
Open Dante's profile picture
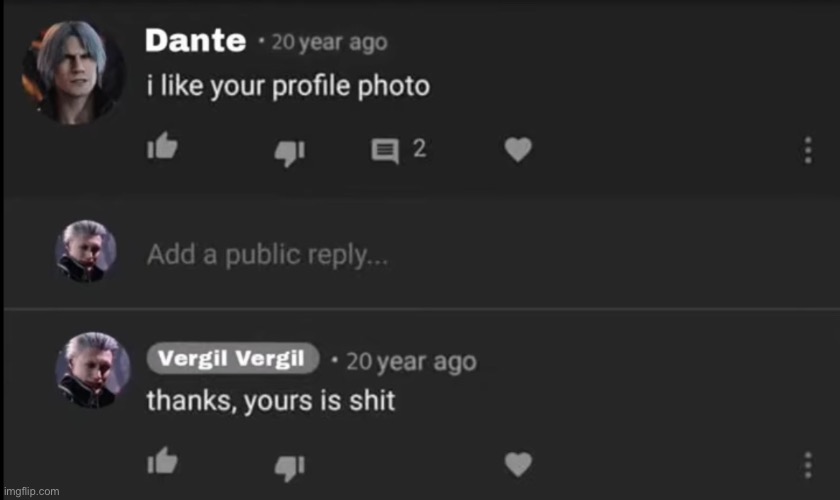tap(73, 72)
